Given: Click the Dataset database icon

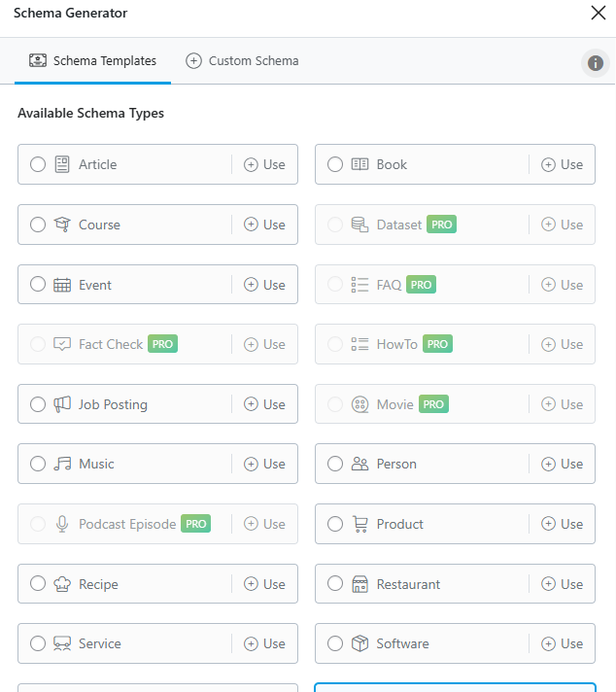Looking at the screenshot, I should pyautogui.click(x=359, y=225).
